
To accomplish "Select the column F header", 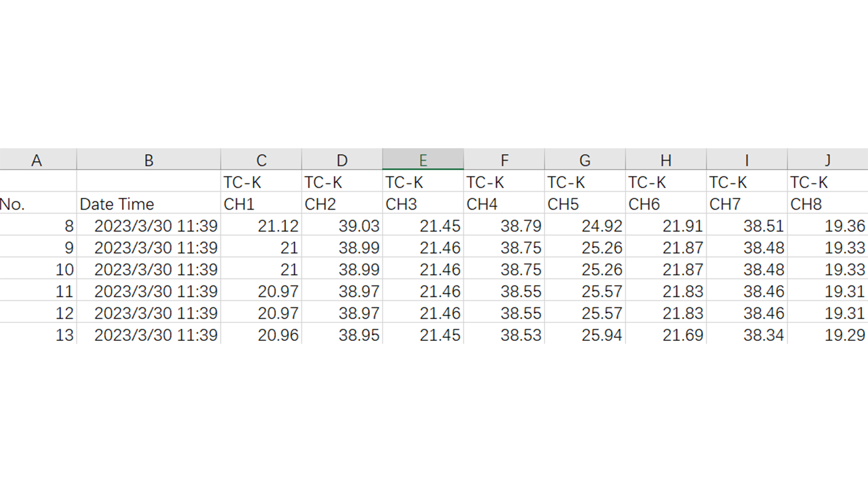I will click(504, 160).
